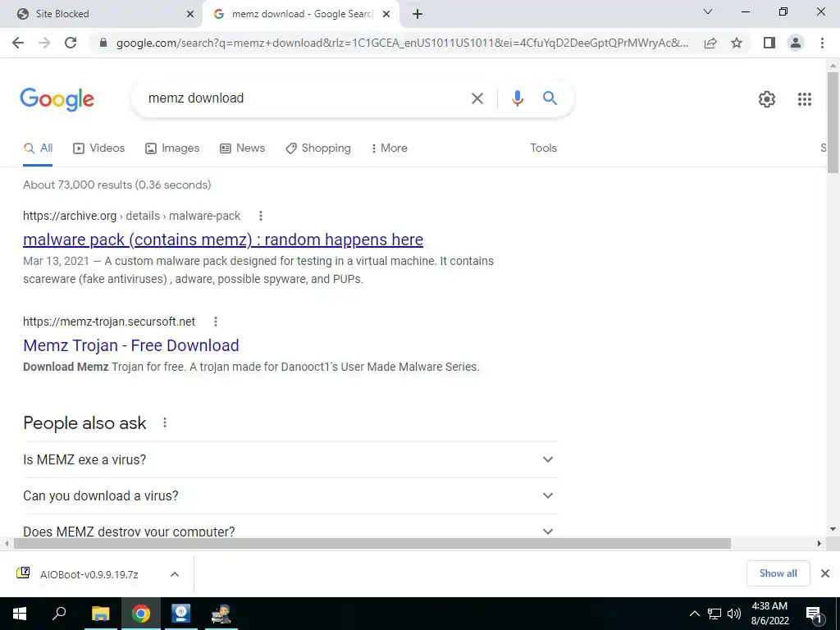Screen dimensions: 840x630
Task: Open AIOBoot download options chevron
Action: tap(174, 574)
